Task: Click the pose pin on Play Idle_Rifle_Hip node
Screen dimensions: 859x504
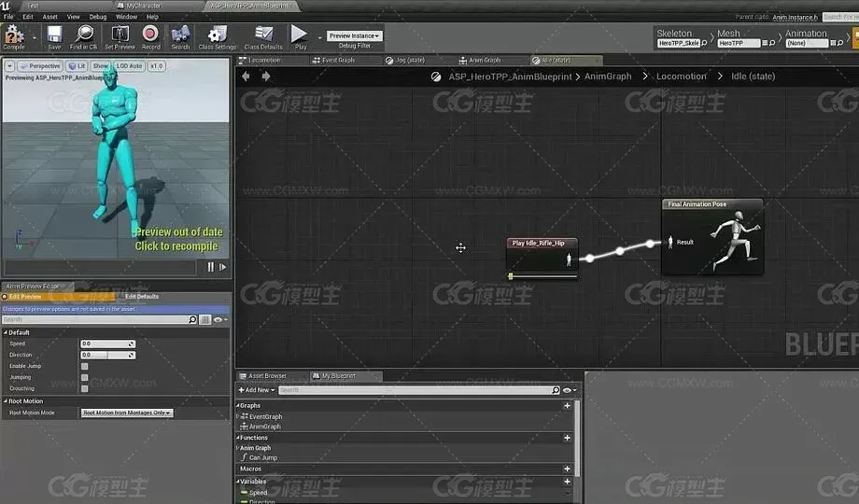Action: pyautogui.click(x=569, y=259)
